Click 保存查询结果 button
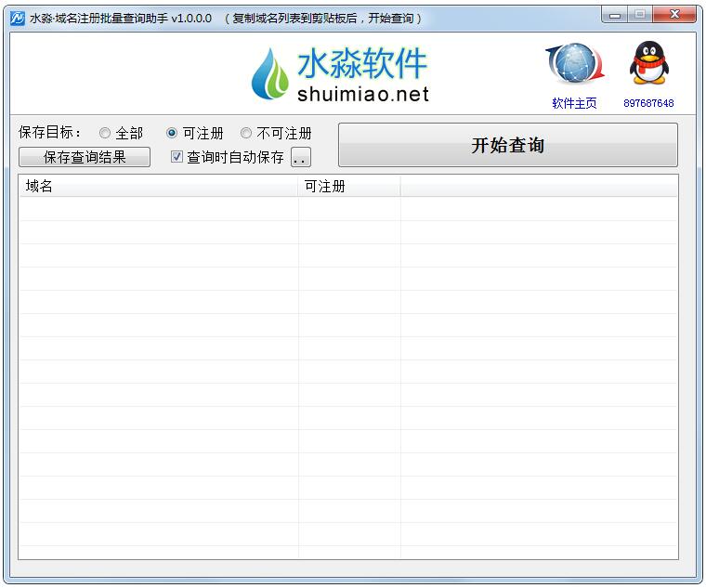 [85, 157]
